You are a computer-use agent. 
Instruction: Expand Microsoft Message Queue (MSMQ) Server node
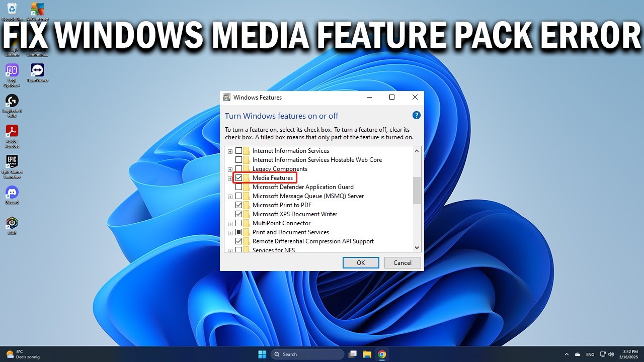(x=230, y=197)
